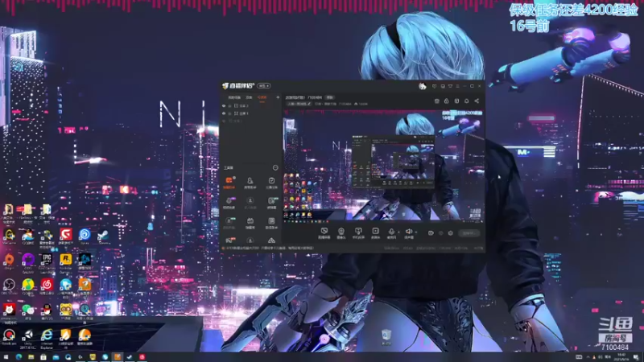Click the start streaming button at bottom right

(x=469, y=233)
